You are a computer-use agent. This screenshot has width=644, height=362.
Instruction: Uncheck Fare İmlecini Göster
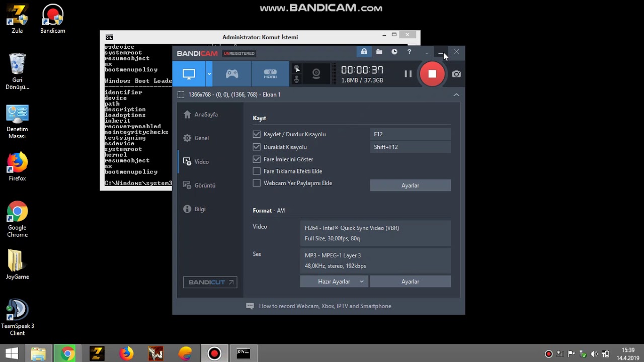click(257, 159)
